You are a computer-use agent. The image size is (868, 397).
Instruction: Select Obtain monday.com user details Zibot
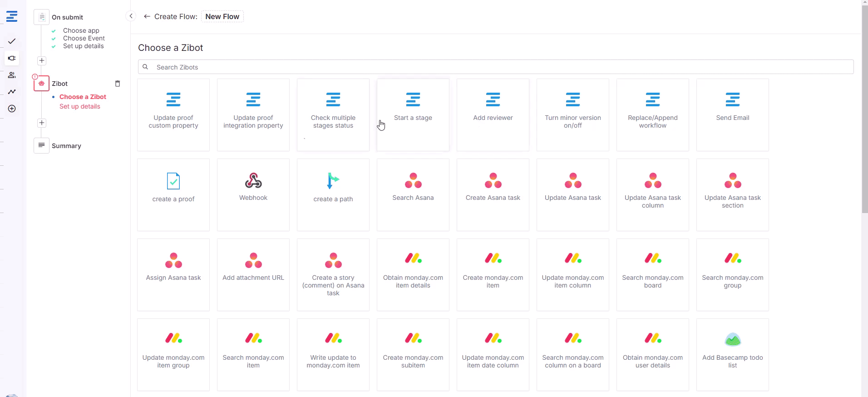tap(653, 355)
